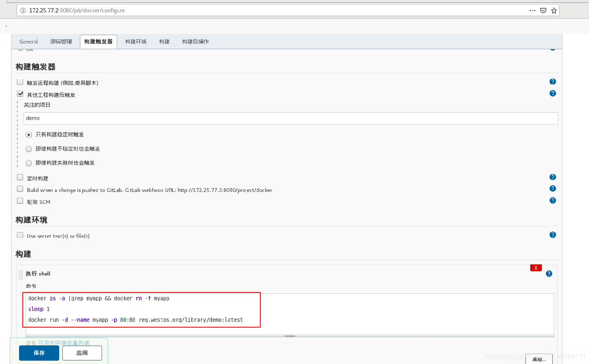Viewport: 589px width, 364px height.
Task: Switch to the 构建环境 tab
Action: (136, 42)
